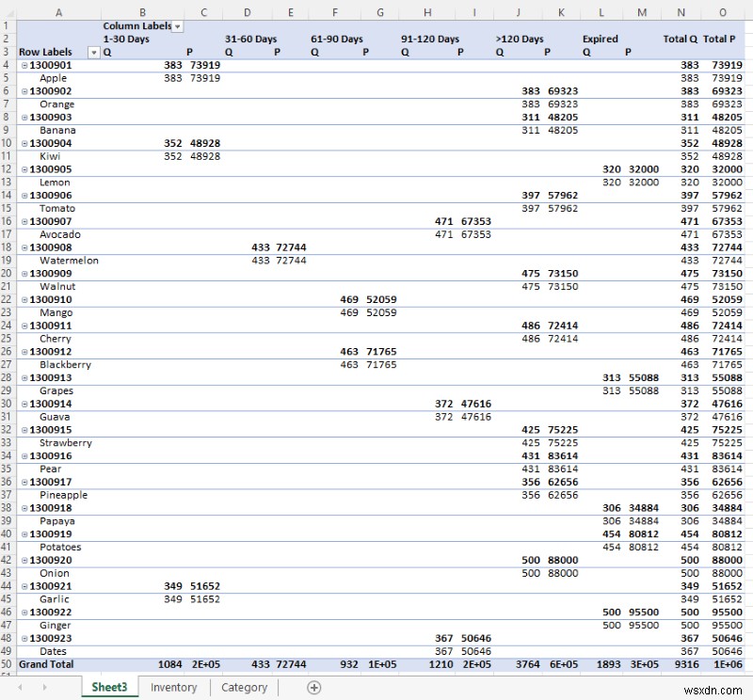
Task: Collapse the 1300922 group
Action: 24,612
